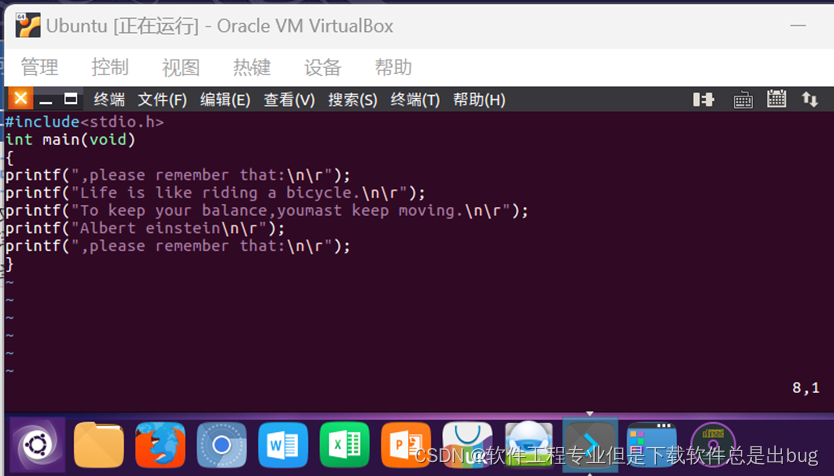834x476 pixels.
Task: Minimize the Ubuntu terminal window
Action: tap(46, 100)
